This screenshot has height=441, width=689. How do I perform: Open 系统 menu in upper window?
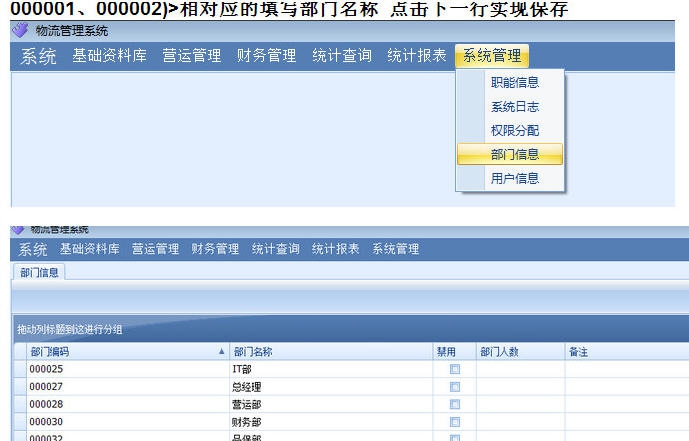38,56
